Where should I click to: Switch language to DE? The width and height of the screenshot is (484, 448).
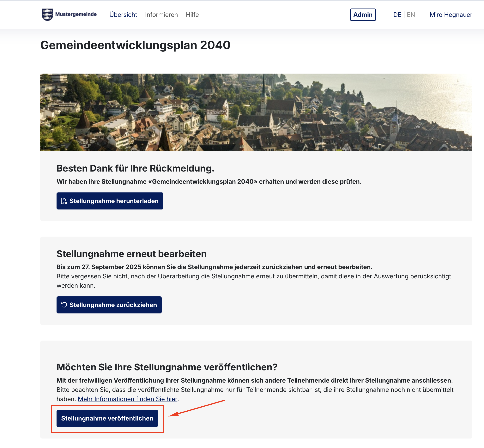click(x=397, y=15)
